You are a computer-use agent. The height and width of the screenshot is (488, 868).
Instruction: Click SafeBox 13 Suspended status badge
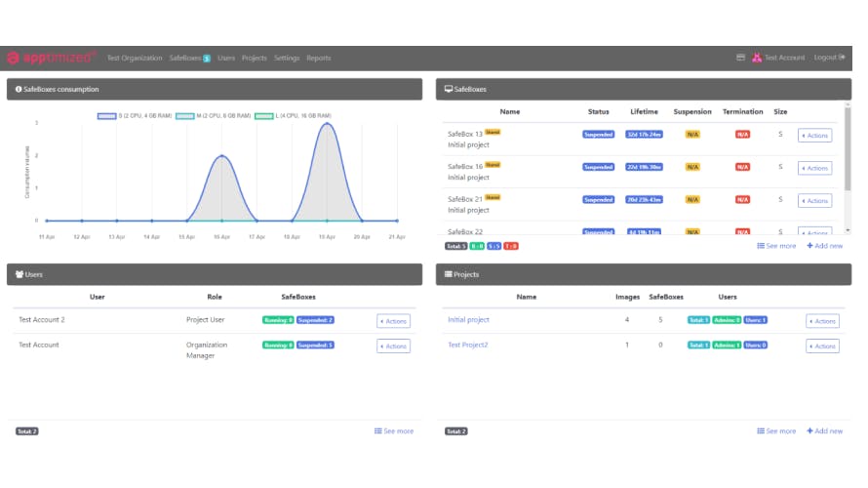[x=599, y=134]
